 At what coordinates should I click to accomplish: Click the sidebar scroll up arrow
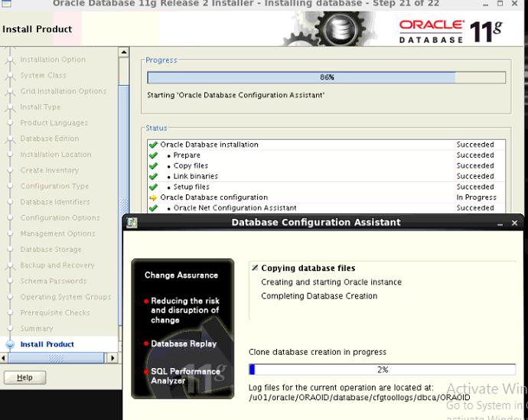point(123,52)
